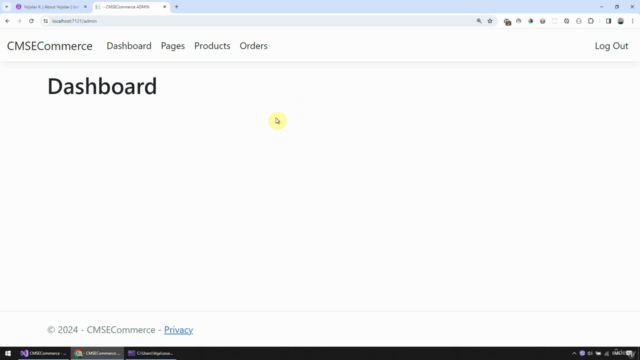Open the Privacy link in footer

pyautogui.click(x=178, y=330)
